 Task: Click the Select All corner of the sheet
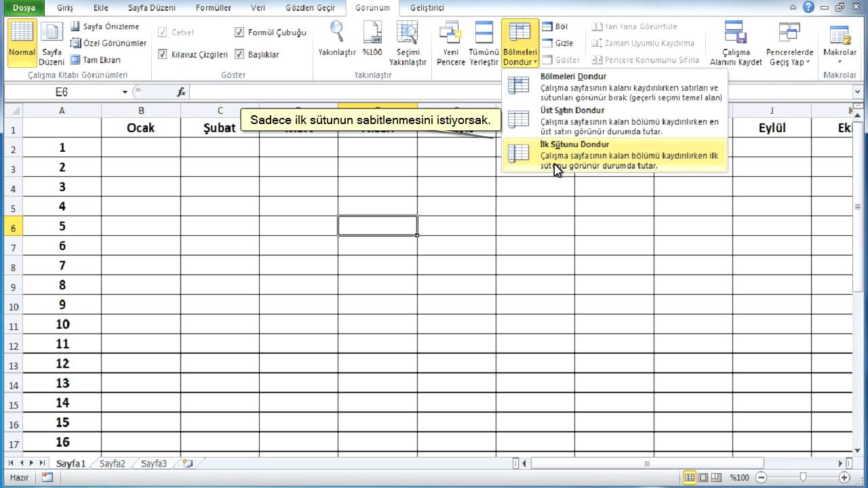[13, 110]
